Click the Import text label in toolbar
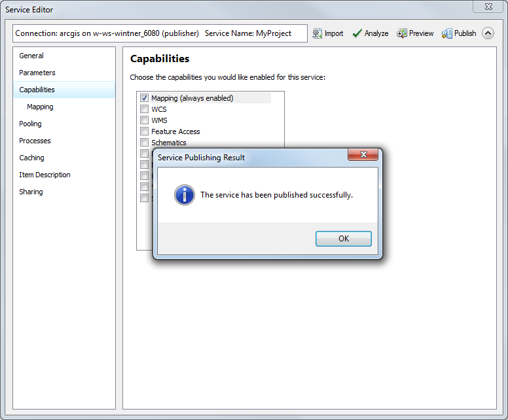Screen dimensions: 508x420 tap(334, 33)
